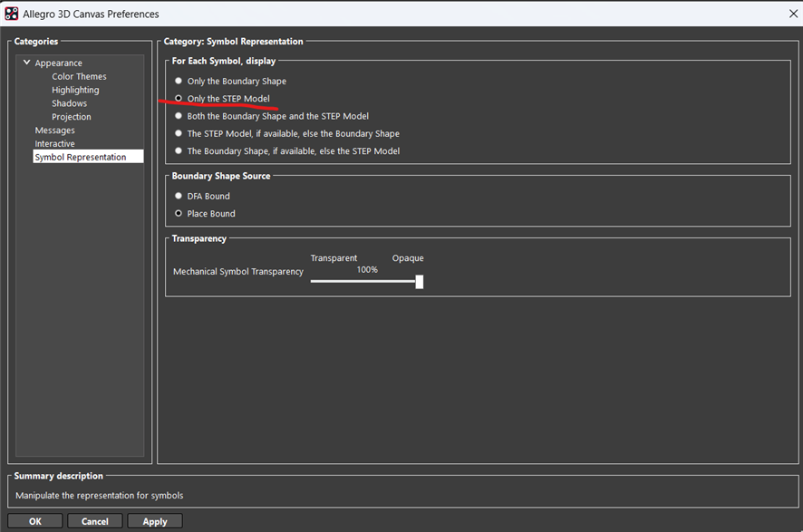Open the Shadows category
803x532 pixels.
coord(69,103)
